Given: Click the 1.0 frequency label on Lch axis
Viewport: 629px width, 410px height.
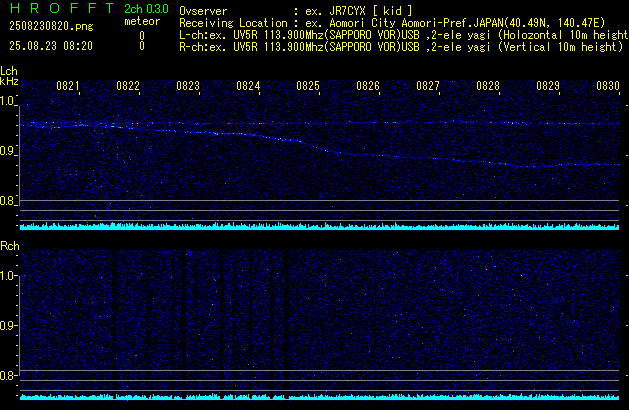Looking at the screenshot, I should click(x=7, y=101).
